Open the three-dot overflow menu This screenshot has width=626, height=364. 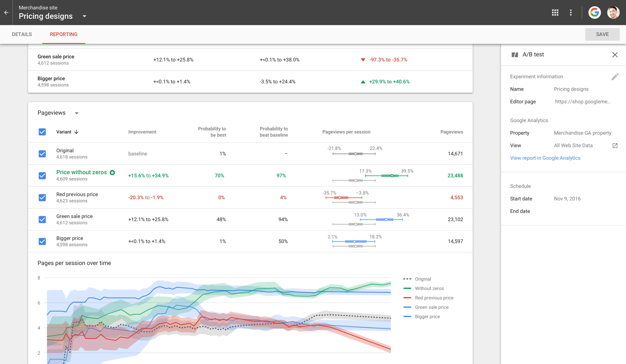click(570, 12)
